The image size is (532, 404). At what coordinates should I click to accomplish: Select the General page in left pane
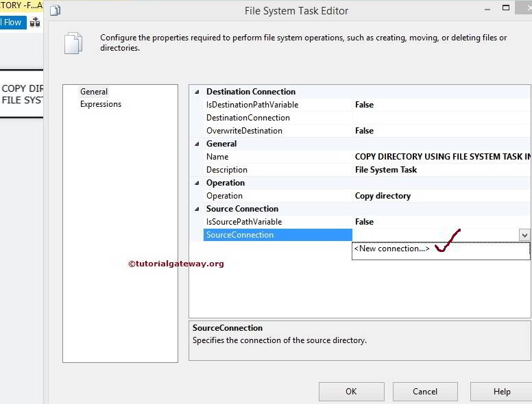point(94,92)
